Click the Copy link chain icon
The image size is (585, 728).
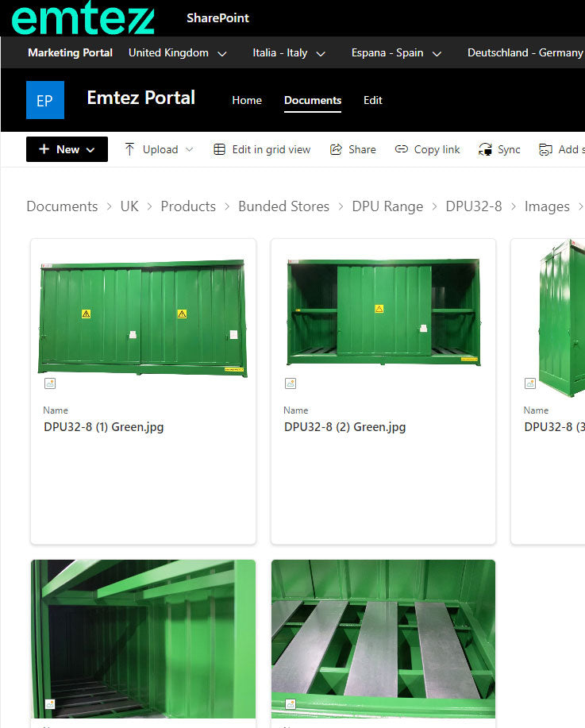[x=401, y=149]
